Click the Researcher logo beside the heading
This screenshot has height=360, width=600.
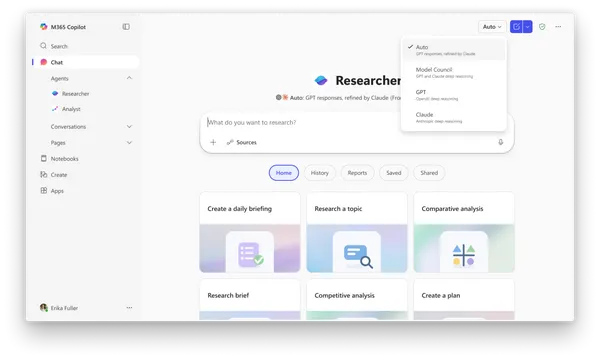pyautogui.click(x=321, y=80)
